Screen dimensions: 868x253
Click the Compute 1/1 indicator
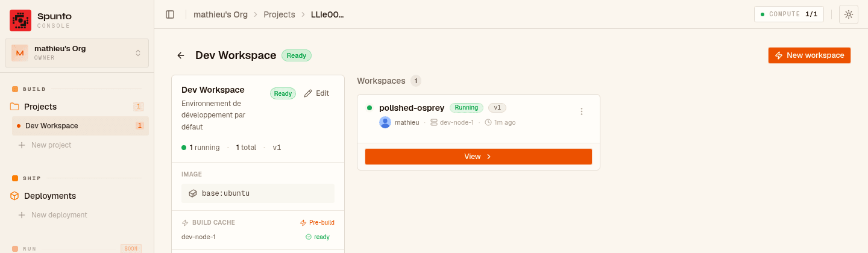789,14
